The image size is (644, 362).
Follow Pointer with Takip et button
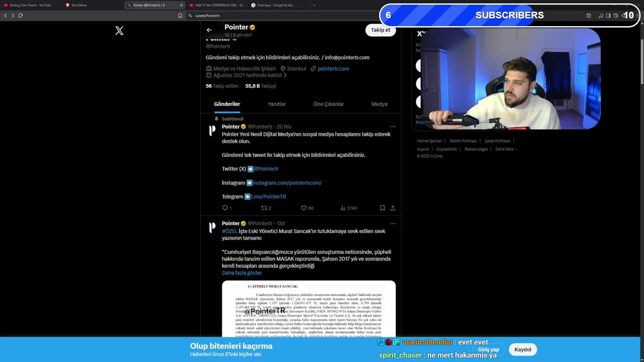click(x=380, y=30)
